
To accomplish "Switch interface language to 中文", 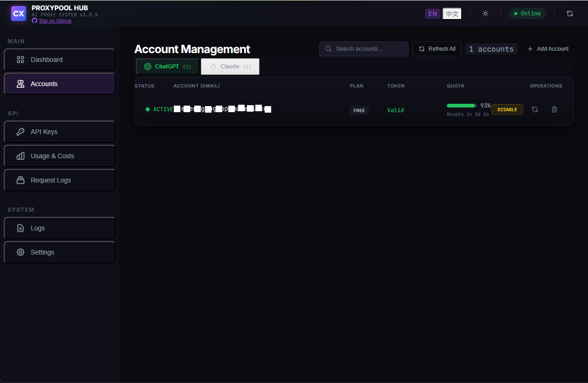I will (451, 13).
